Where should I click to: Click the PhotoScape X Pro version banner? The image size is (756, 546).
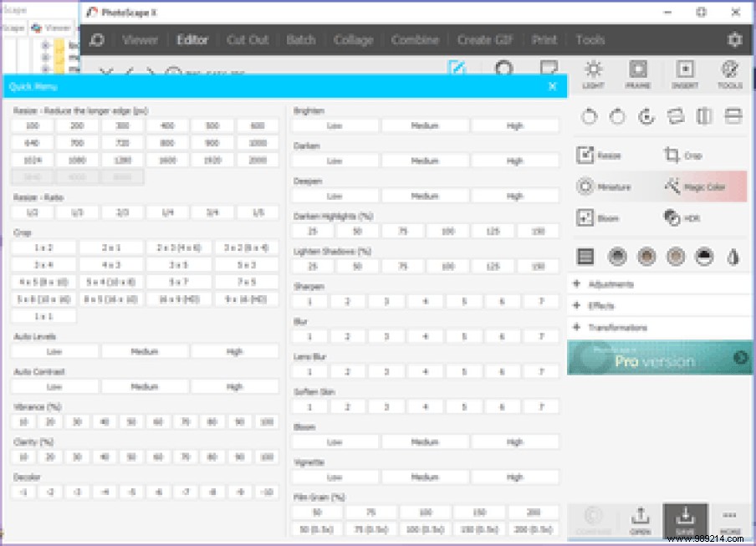659,358
